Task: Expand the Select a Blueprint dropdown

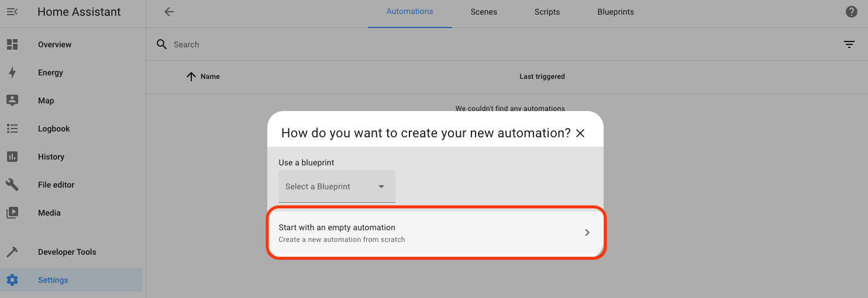Action: click(x=337, y=186)
